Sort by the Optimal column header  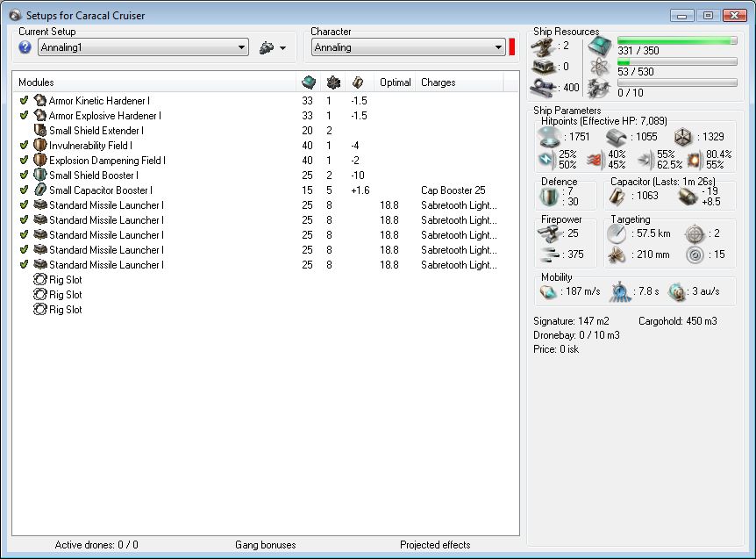click(396, 82)
